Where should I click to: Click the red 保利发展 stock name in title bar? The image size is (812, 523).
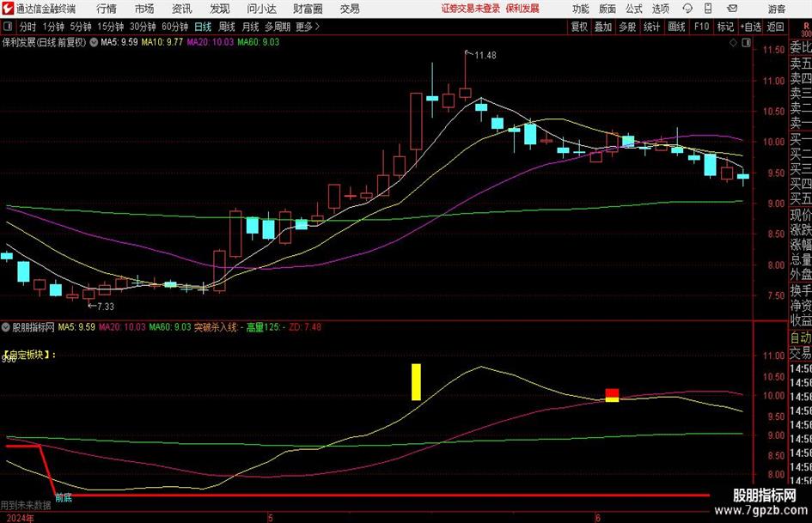tap(522, 9)
